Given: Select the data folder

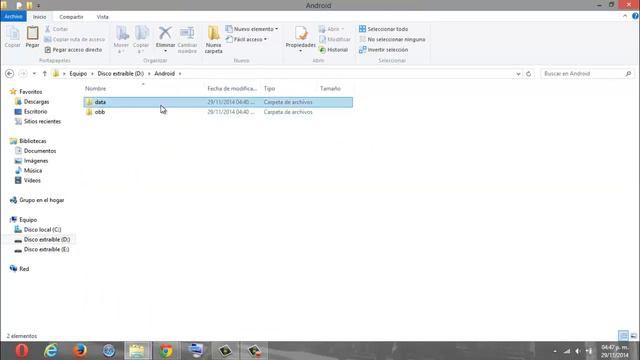Looking at the screenshot, I should 218,102.
